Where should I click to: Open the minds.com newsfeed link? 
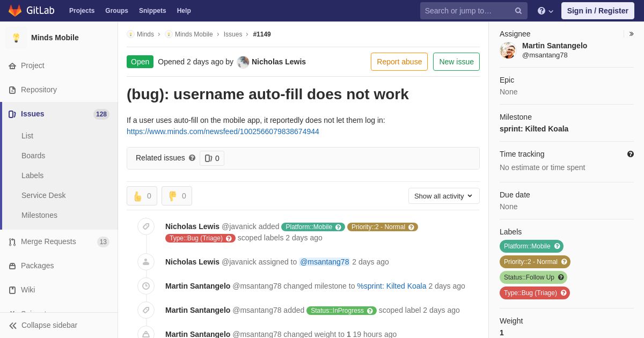click(223, 131)
